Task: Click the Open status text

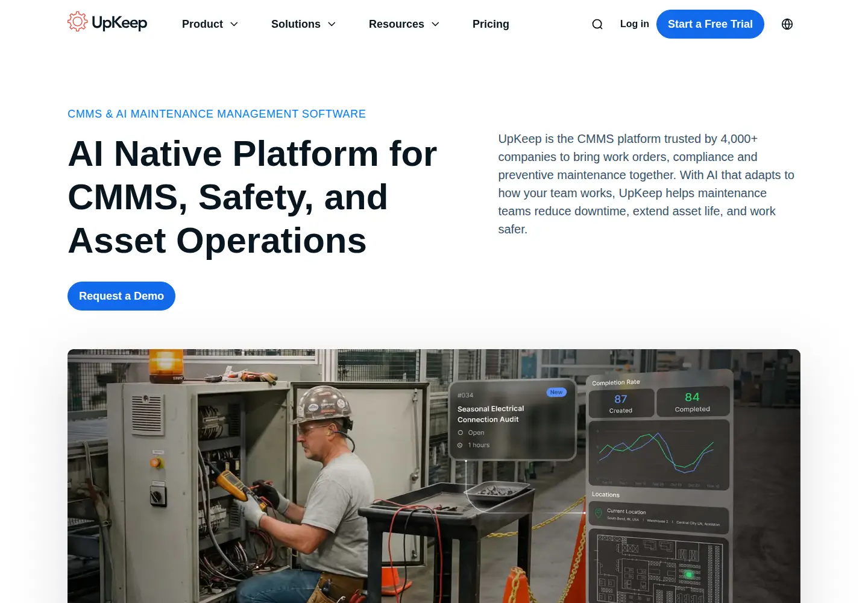Action: [x=476, y=432]
